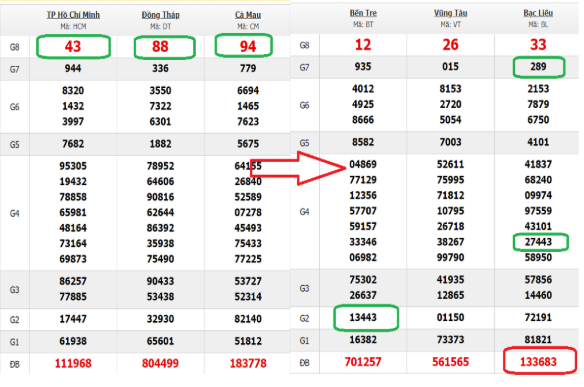The image size is (584, 387).
Task: Click G7 number 779
Action: pyautogui.click(x=248, y=69)
